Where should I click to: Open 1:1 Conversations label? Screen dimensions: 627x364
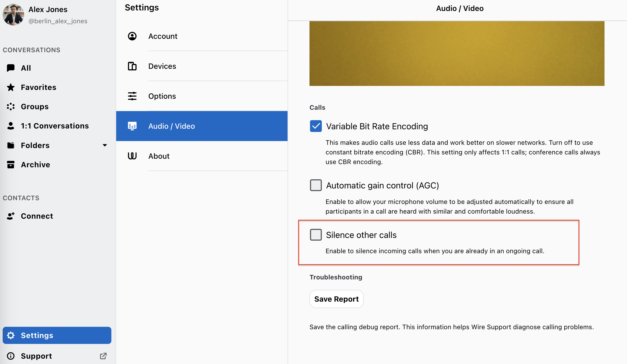point(55,126)
